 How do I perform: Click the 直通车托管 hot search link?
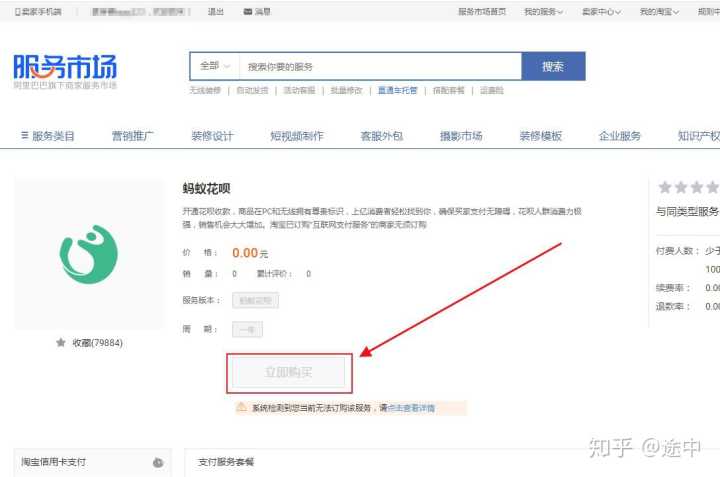pyautogui.click(x=397, y=90)
